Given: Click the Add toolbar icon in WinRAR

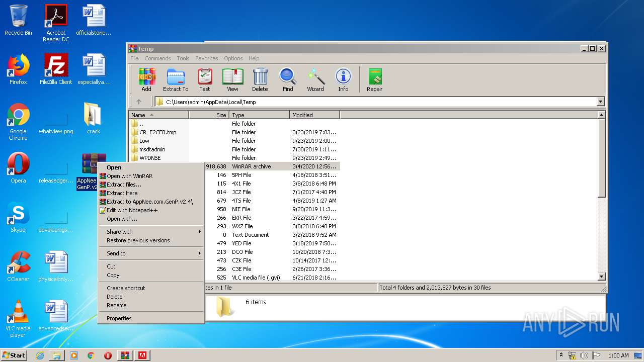Looking at the screenshot, I should [x=146, y=80].
